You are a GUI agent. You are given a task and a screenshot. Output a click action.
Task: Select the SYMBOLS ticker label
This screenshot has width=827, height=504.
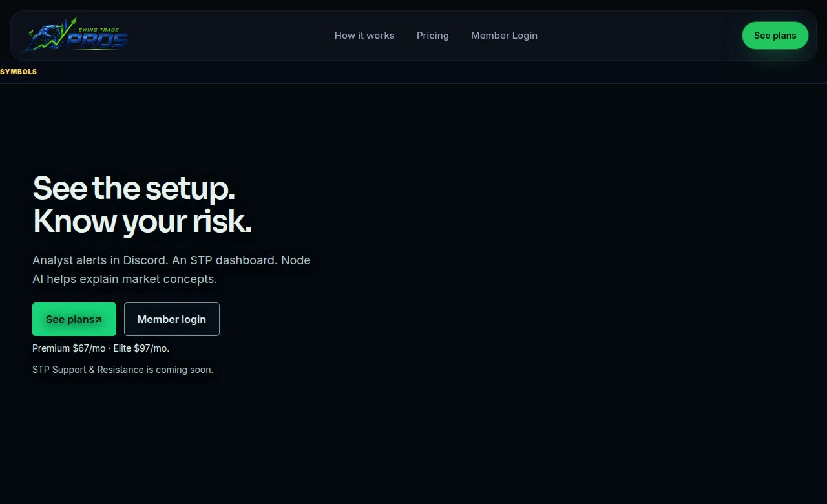point(19,72)
